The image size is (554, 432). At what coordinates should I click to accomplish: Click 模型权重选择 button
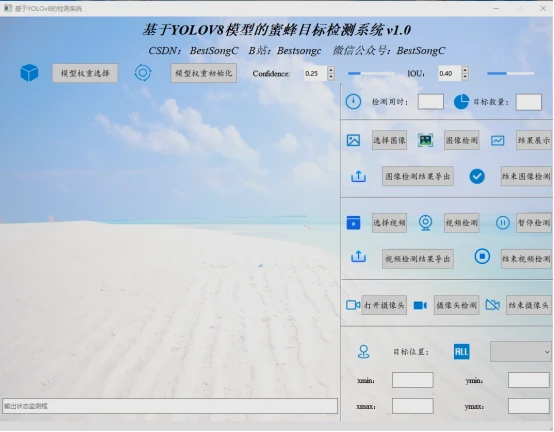[85, 73]
